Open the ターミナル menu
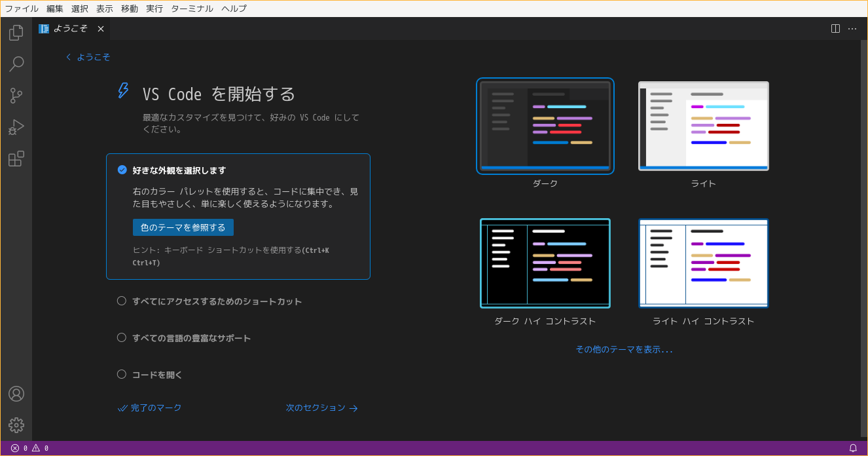The image size is (868, 456). click(x=192, y=9)
